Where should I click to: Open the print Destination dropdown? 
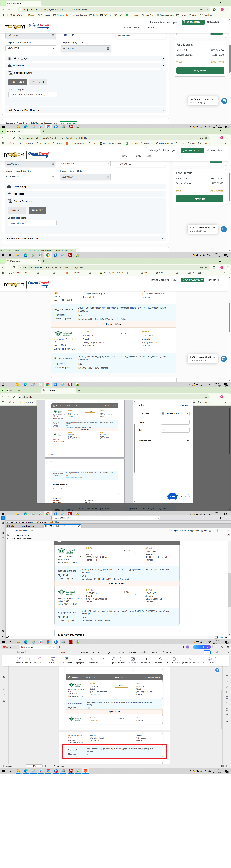[175, 414]
